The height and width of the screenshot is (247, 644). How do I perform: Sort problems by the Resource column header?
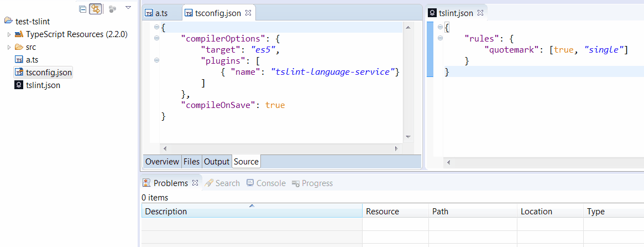[382, 212]
